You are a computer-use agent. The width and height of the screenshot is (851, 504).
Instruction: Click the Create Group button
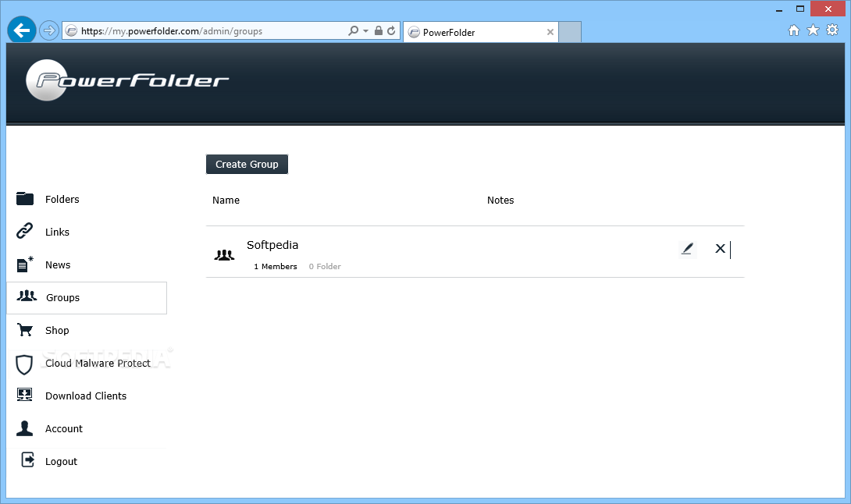(247, 165)
